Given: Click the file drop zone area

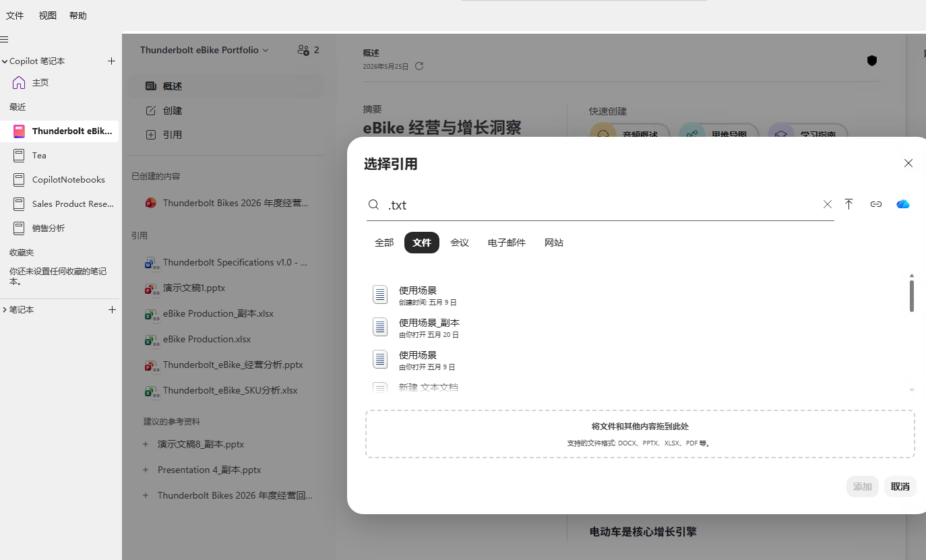Looking at the screenshot, I should tap(640, 434).
